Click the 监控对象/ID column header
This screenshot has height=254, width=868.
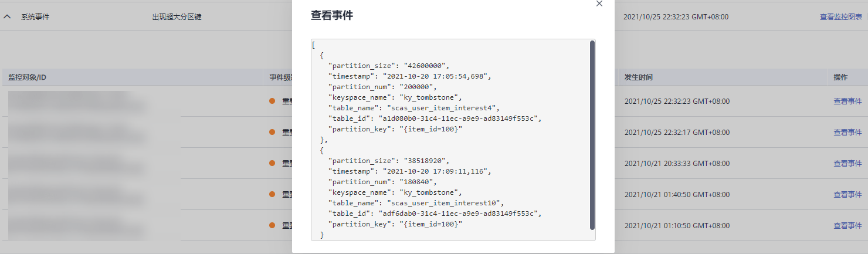click(x=28, y=77)
